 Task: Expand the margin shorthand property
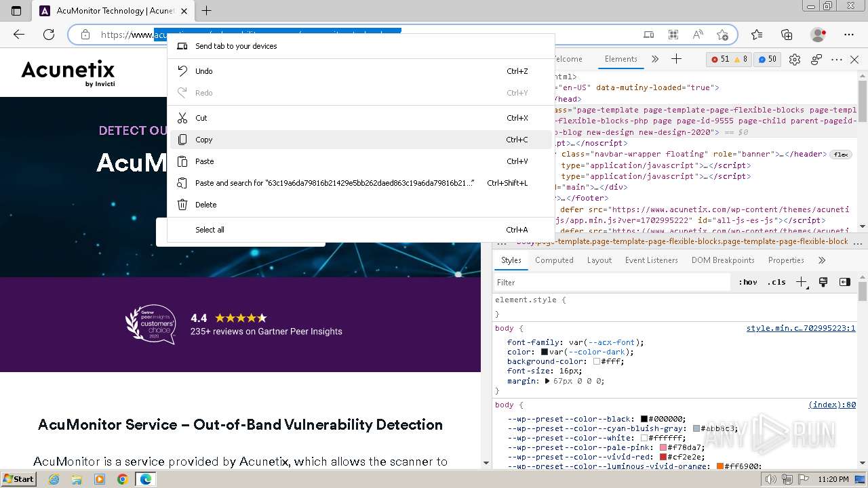tap(548, 381)
